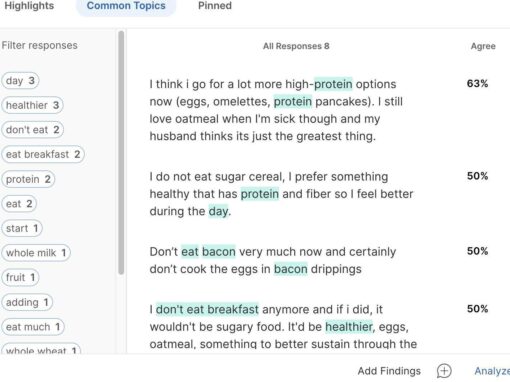Select the 'eat much' topic chip
The width and height of the screenshot is (510, 382).
[x=33, y=327]
